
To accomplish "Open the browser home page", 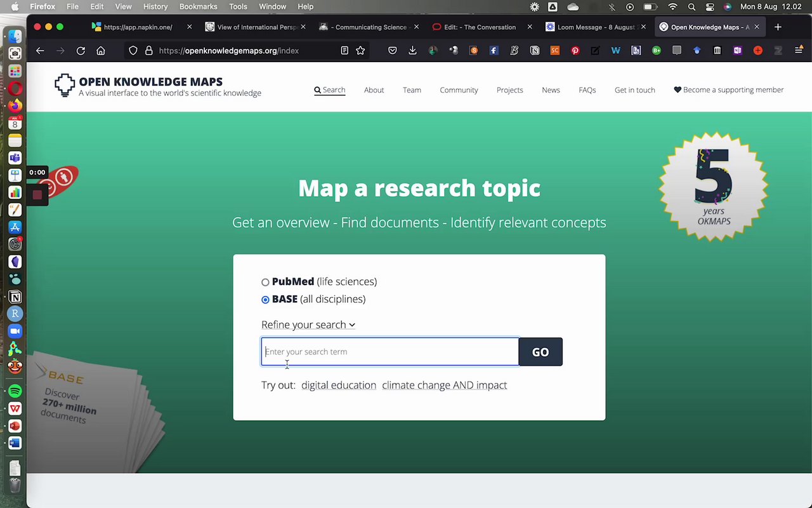I will point(101,51).
